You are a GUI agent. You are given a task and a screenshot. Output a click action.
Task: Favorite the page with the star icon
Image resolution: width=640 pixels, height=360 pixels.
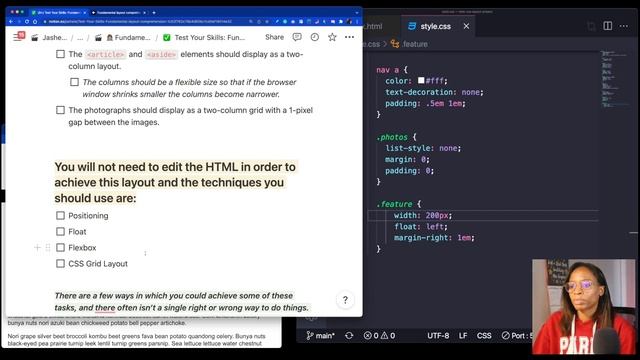click(x=332, y=37)
